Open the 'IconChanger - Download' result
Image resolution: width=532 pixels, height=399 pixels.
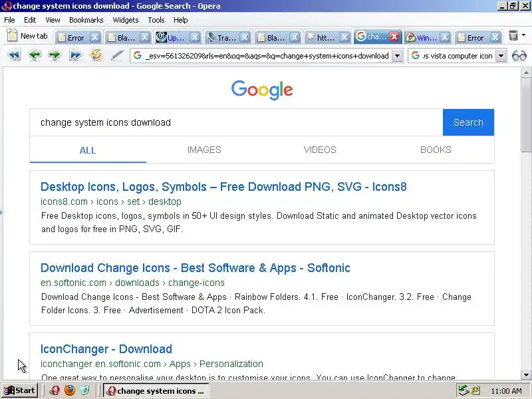pos(106,349)
